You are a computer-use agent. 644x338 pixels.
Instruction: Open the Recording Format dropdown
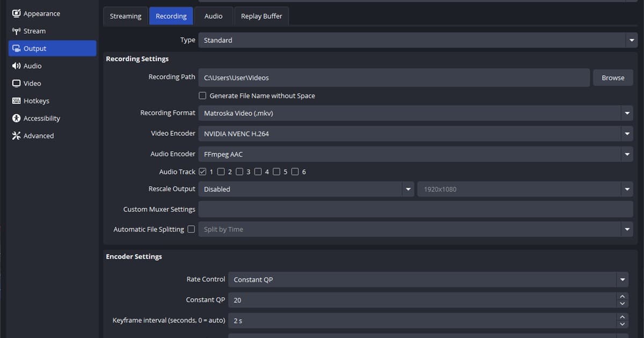click(x=416, y=113)
